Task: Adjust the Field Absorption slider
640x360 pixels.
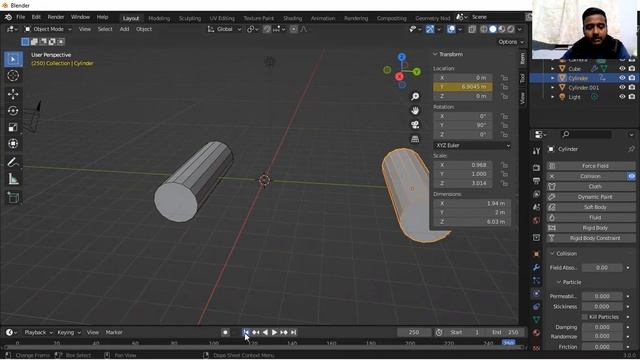Action: (x=602, y=268)
